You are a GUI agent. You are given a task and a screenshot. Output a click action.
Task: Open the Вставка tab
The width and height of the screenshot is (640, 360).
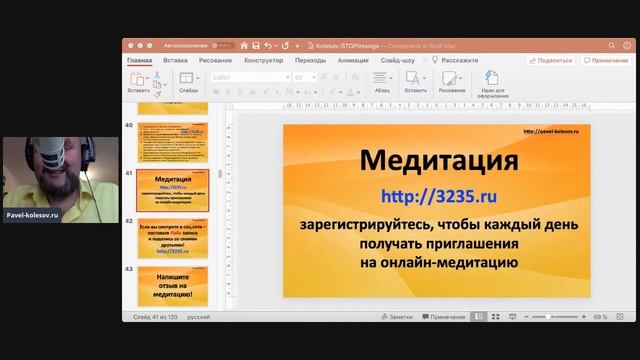tap(176, 60)
